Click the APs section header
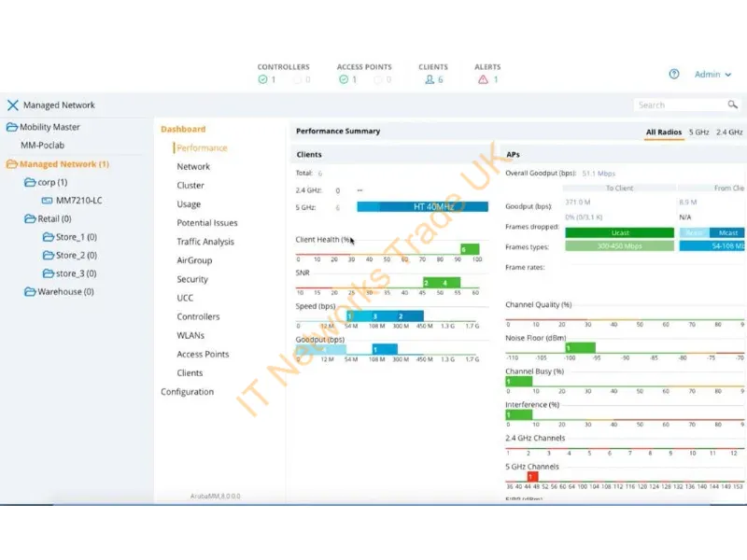Viewport: 747px width, 560px height. click(513, 155)
